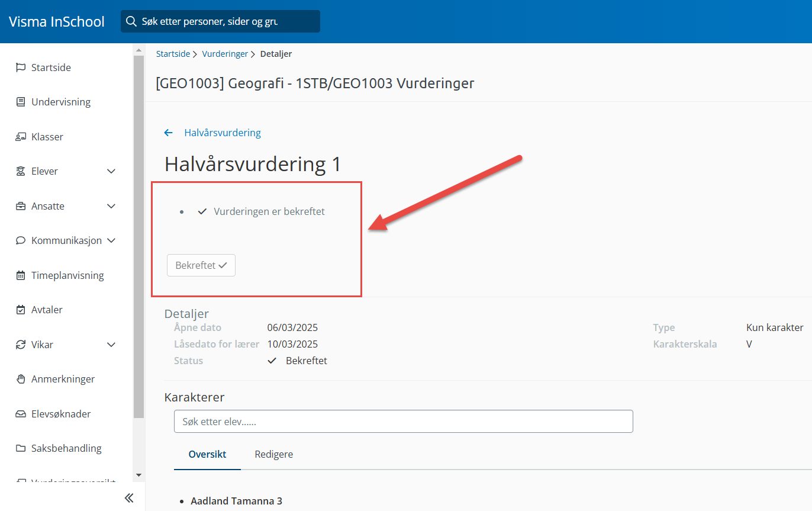Click the Anmerkninger hand icon
The height and width of the screenshot is (511, 812).
click(x=21, y=379)
